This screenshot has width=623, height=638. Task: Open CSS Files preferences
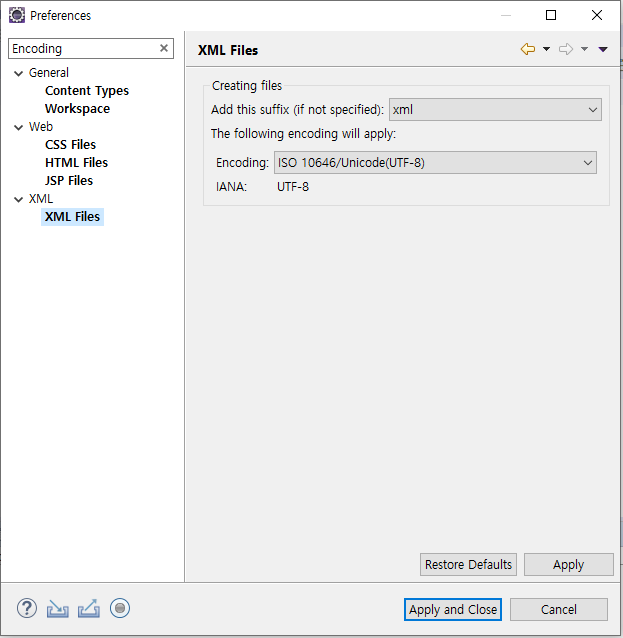tap(70, 144)
